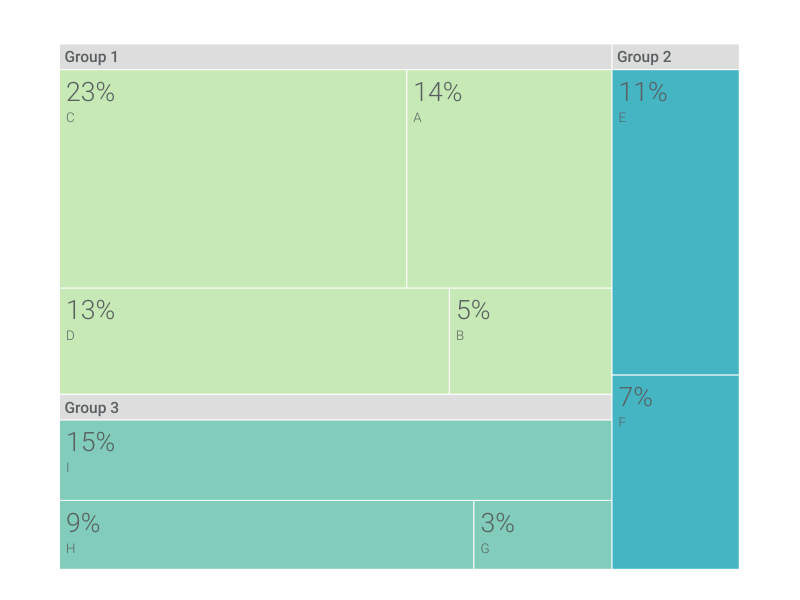Screen dimensions: 800x600
Task: Click the 11% percentage text
Action: coord(643,92)
